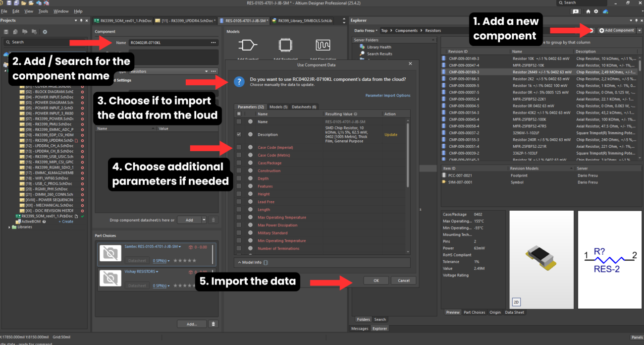Image resolution: width=644 pixels, height=345 pixels.
Task: Click the Library Health folder icon
Action: coord(363,47)
